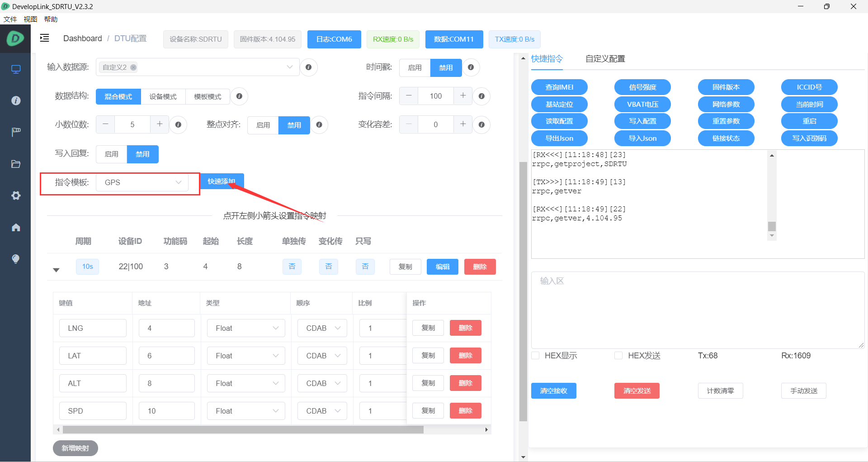Click the 快速添加 button
868x462 pixels.
[x=222, y=181]
